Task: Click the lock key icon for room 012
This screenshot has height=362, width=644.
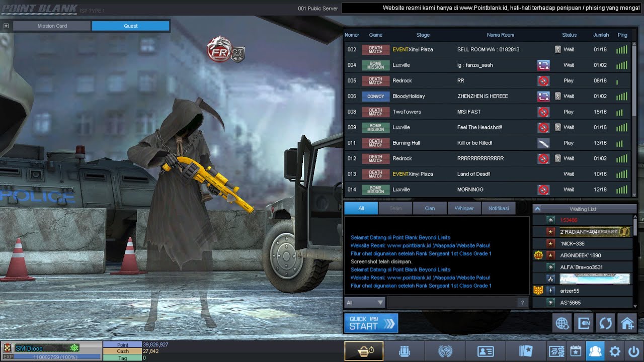Action: (x=557, y=158)
